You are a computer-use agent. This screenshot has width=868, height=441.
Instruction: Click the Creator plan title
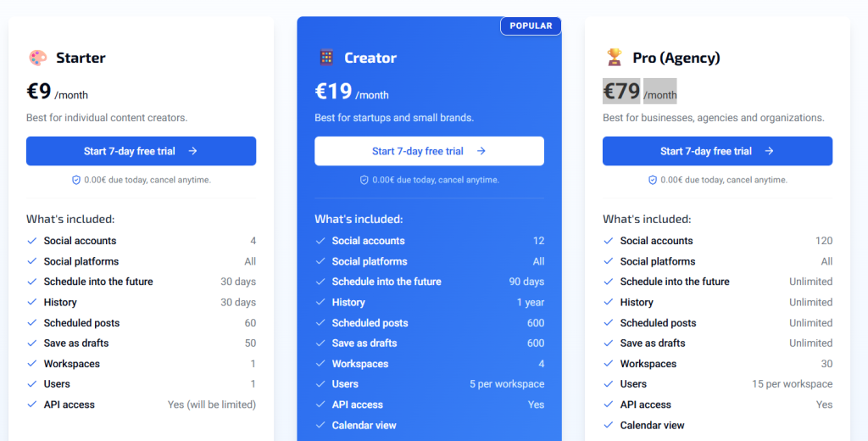tap(370, 58)
